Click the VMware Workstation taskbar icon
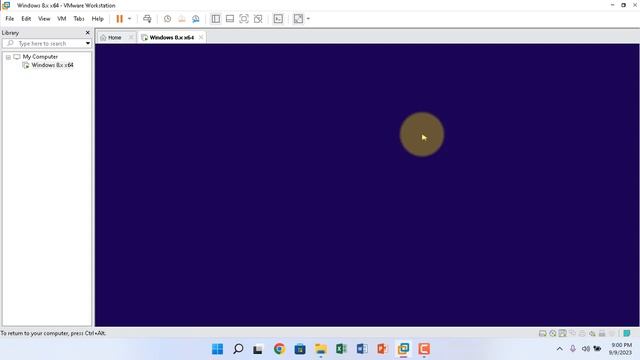This screenshot has width=640, height=360. (403, 349)
